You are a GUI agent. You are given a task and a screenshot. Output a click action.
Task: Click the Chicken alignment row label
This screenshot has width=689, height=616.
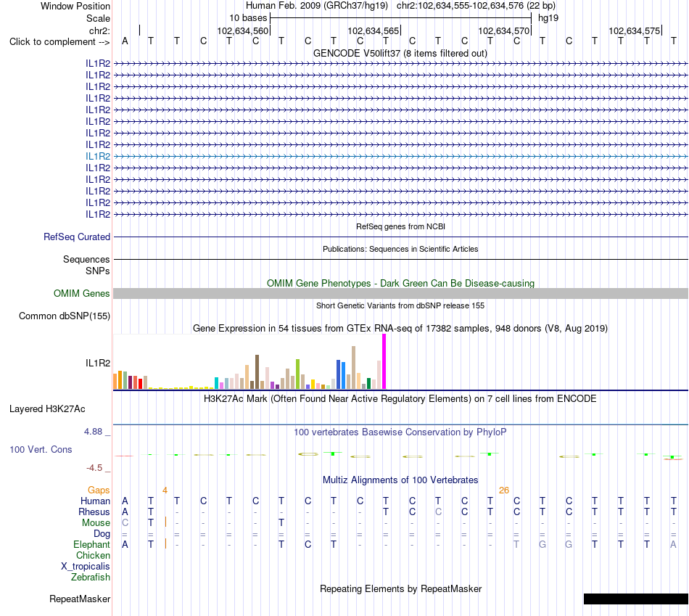(93, 556)
